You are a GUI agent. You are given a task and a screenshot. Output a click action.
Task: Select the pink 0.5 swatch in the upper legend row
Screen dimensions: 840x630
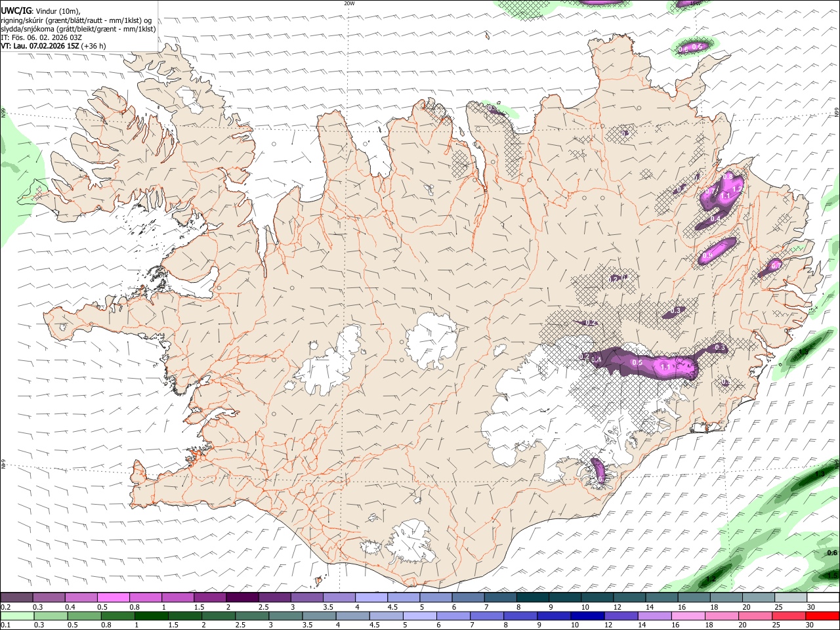[113, 598]
